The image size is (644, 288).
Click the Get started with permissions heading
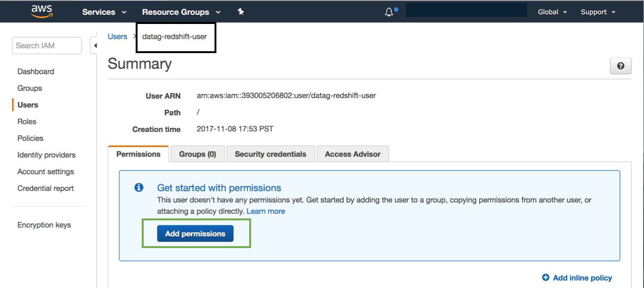point(219,188)
